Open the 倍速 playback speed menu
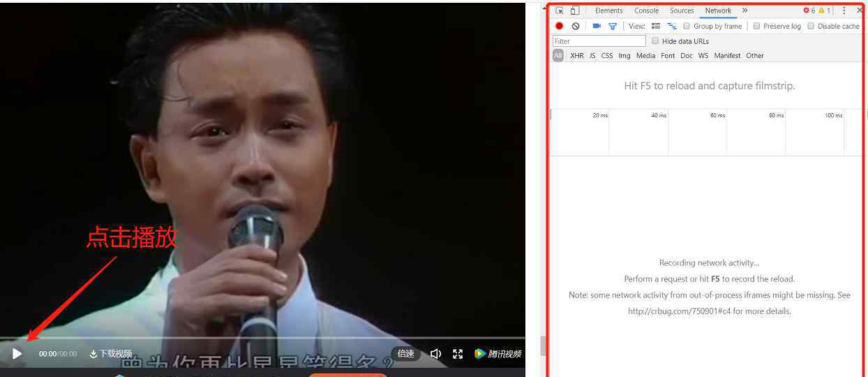This screenshot has width=868, height=377. tap(406, 354)
